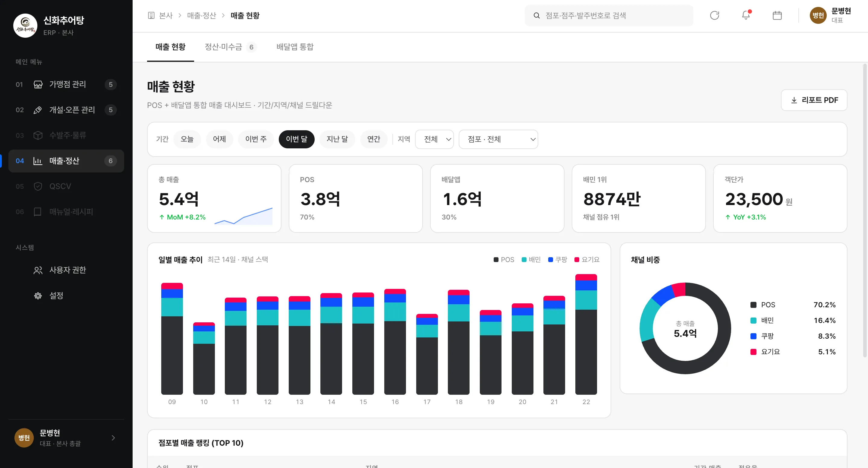Click the page vertical scrollbar
The width and height of the screenshot is (868, 468).
865,210
